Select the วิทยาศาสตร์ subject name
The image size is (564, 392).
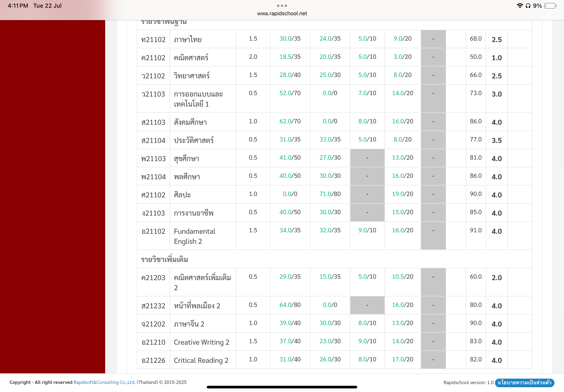(x=192, y=76)
